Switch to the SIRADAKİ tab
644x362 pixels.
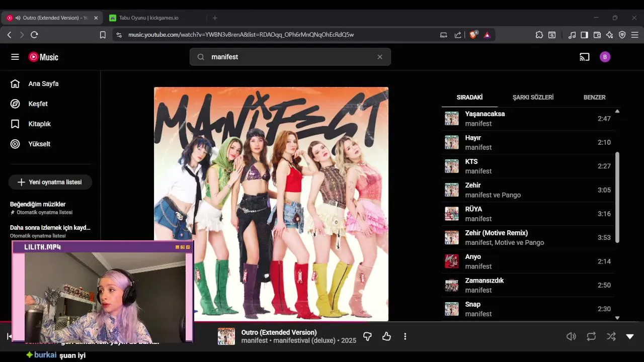click(469, 97)
